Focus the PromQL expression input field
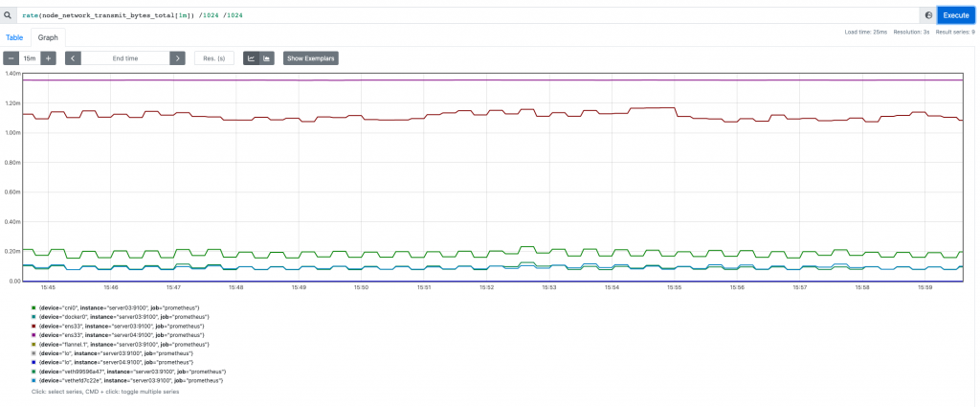Image resolution: width=980 pixels, height=407 pixels. [469, 15]
